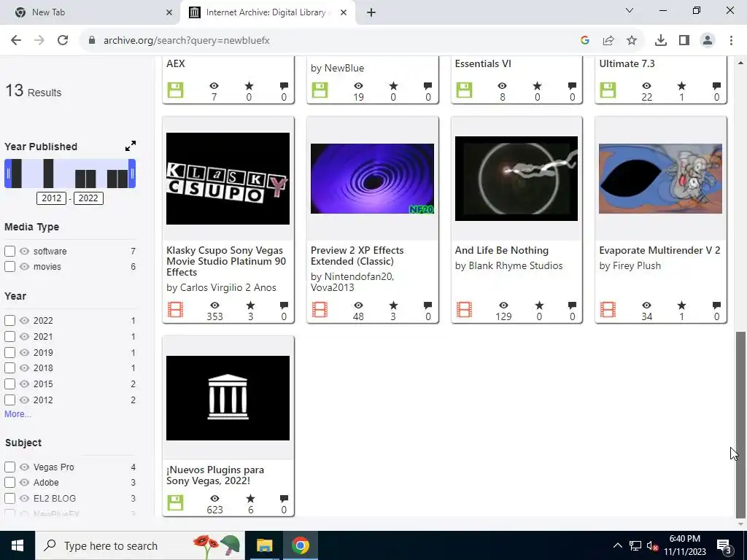Screen dimensions: 747x560
Task: Click reviews icon on Evaporate Multirender card
Action: tap(716, 306)
